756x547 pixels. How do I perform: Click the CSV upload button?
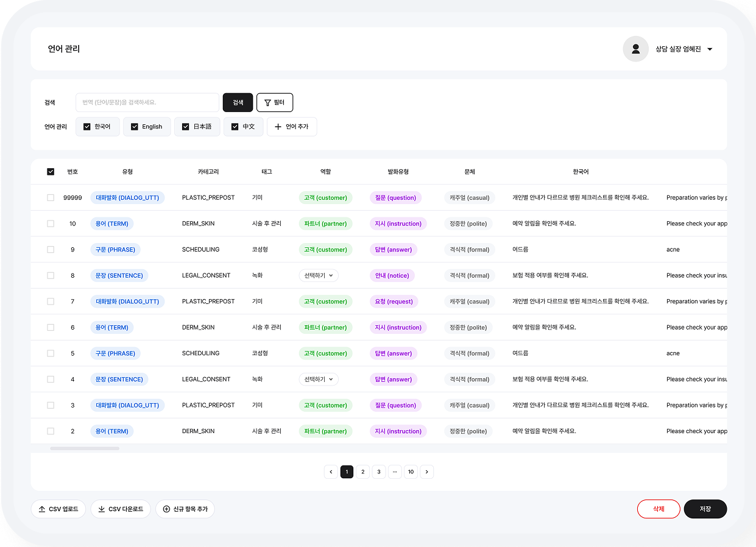click(x=58, y=509)
